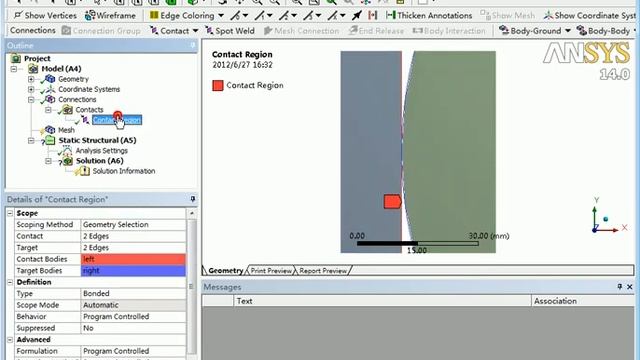Click the Suppressed value No
This screenshot has width=640, height=360.
point(133,328)
